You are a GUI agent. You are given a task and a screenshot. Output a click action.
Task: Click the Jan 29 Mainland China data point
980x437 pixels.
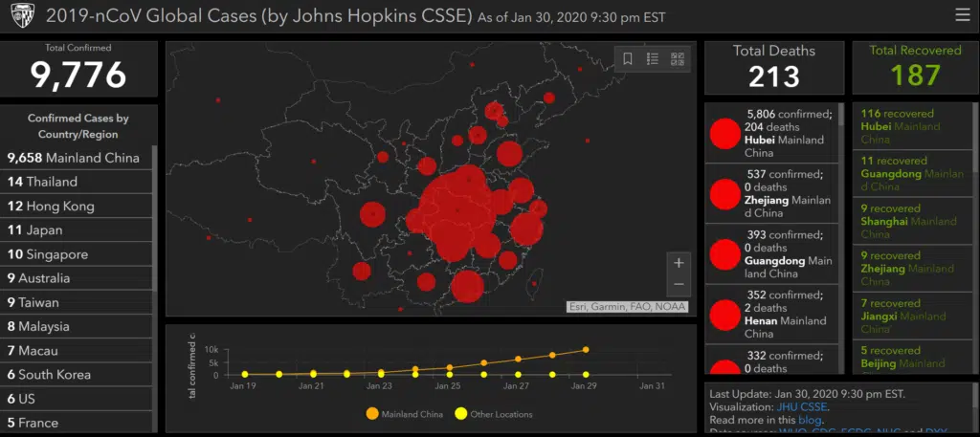pos(586,350)
